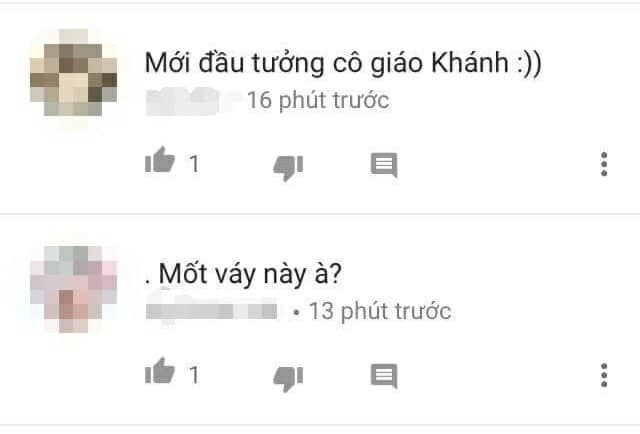Select comment text 'Mốt váy này à?'
The width and height of the screenshot is (640, 434).
point(250,274)
